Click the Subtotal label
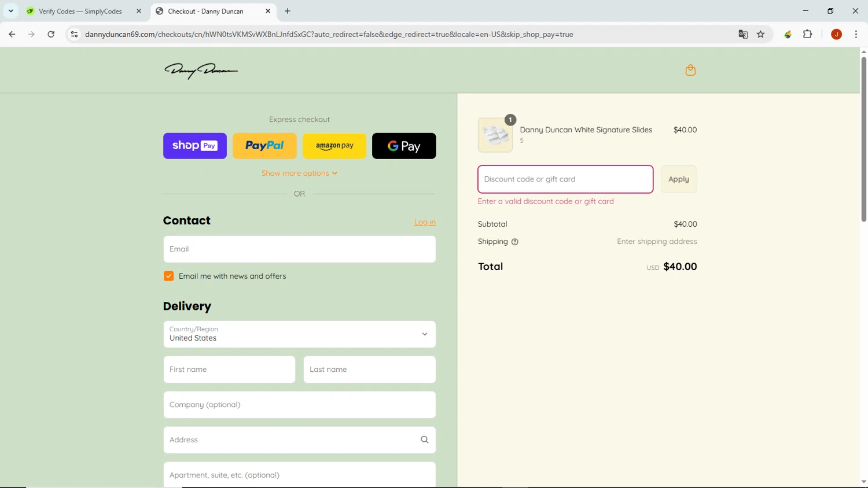 (492, 224)
